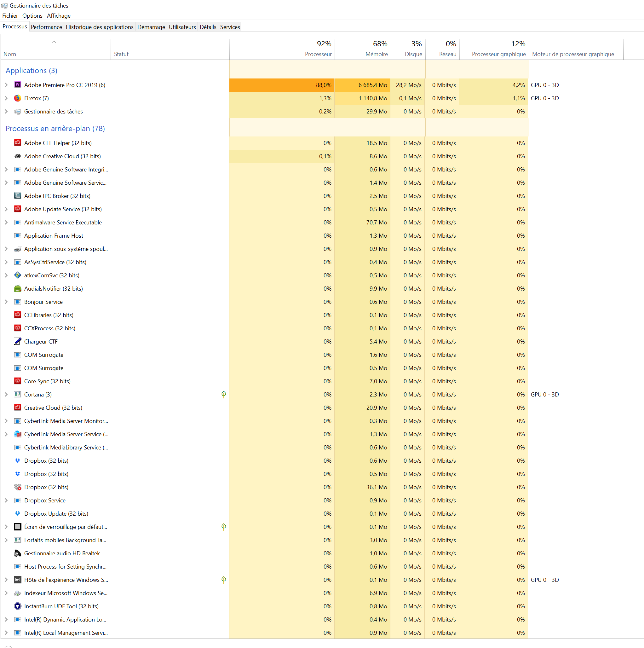Click the Statut column header
Screen dimensions: 644x648
[170, 49]
